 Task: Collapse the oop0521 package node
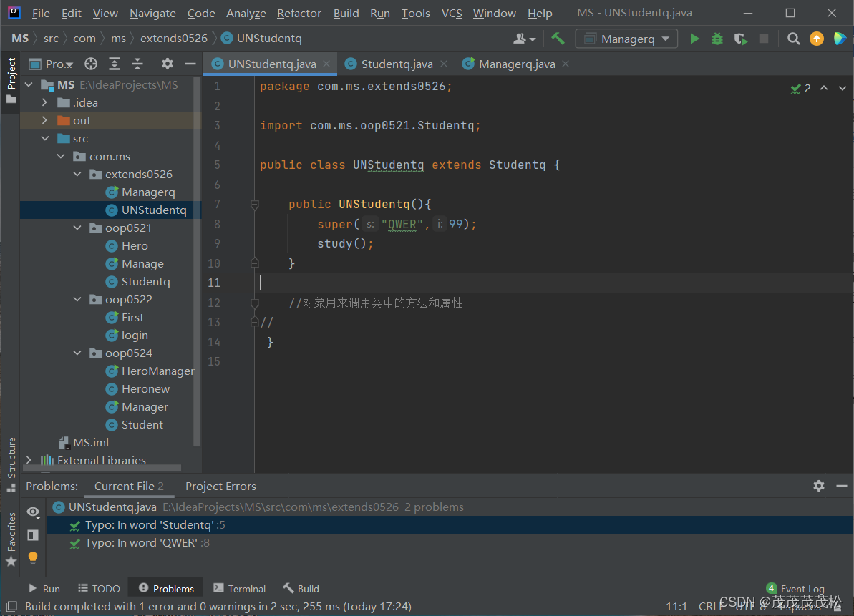[x=77, y=228]
